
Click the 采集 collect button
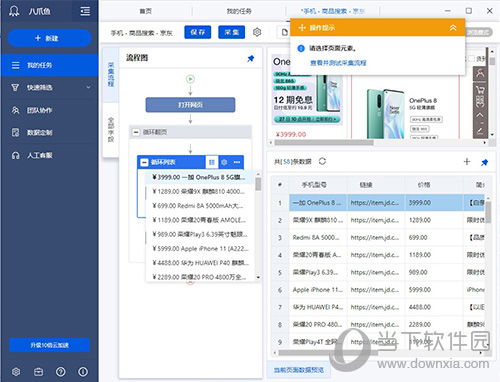232,32
